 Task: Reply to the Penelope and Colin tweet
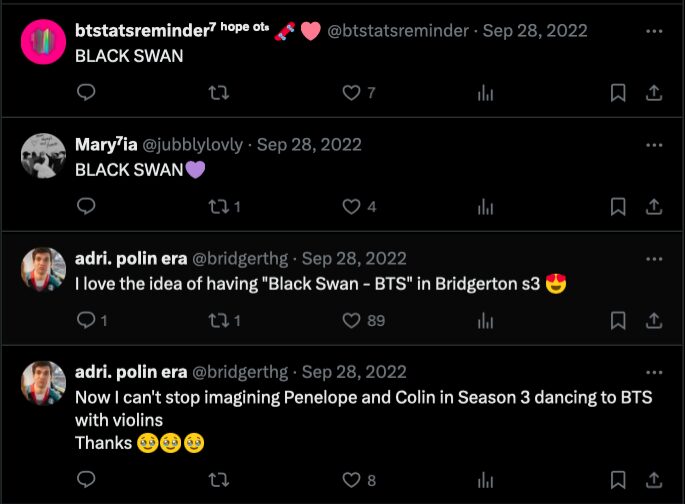pyautogui.click(x=87, y=480)
